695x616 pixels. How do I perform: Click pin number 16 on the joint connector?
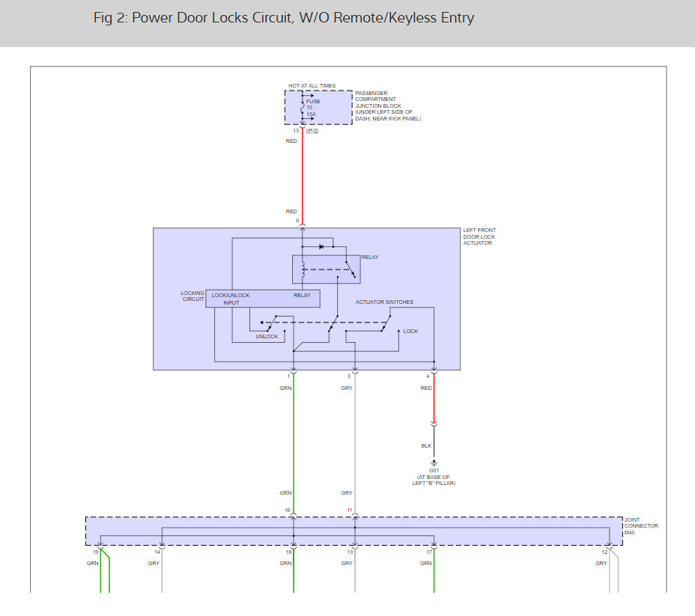point(288,510)
